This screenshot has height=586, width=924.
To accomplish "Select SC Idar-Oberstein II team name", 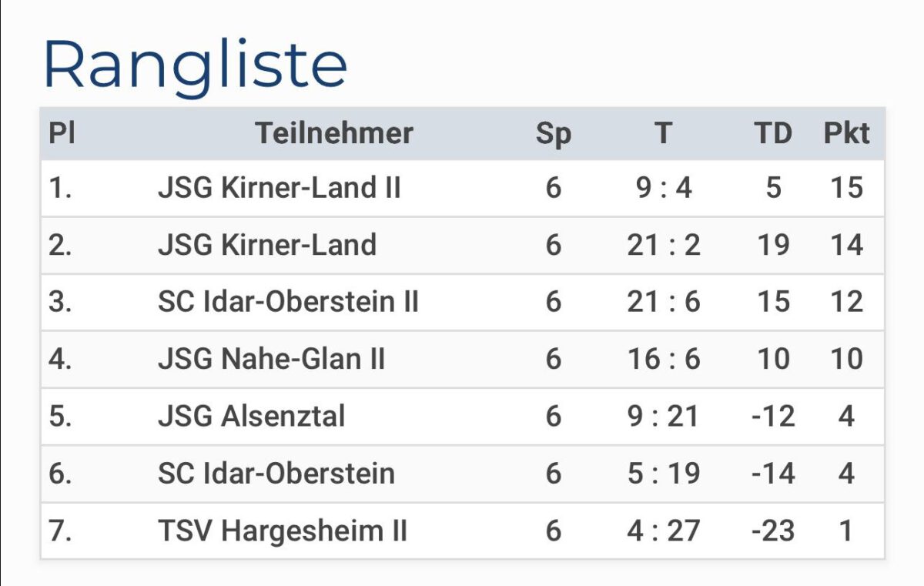I will (x=288, y=302).
